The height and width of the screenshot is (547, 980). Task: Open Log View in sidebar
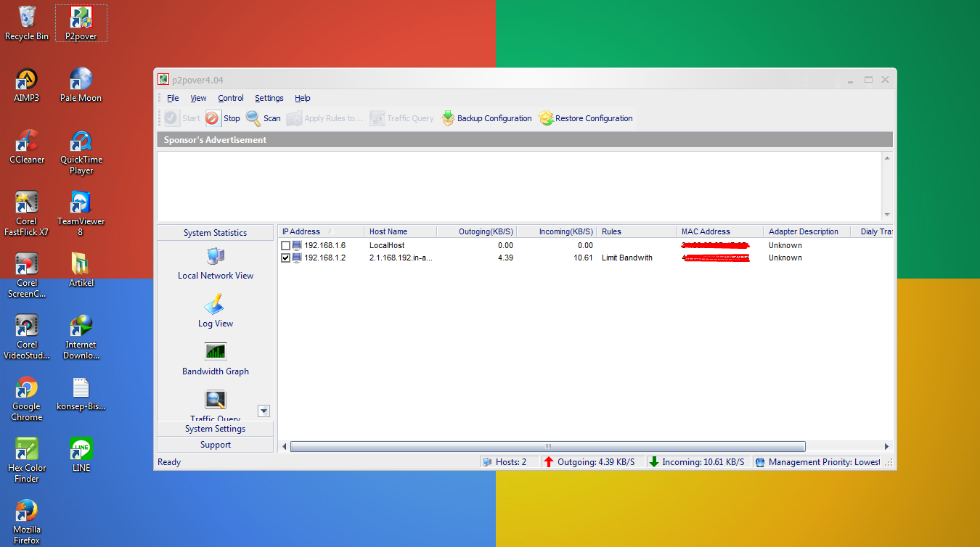tap(216, 311)
